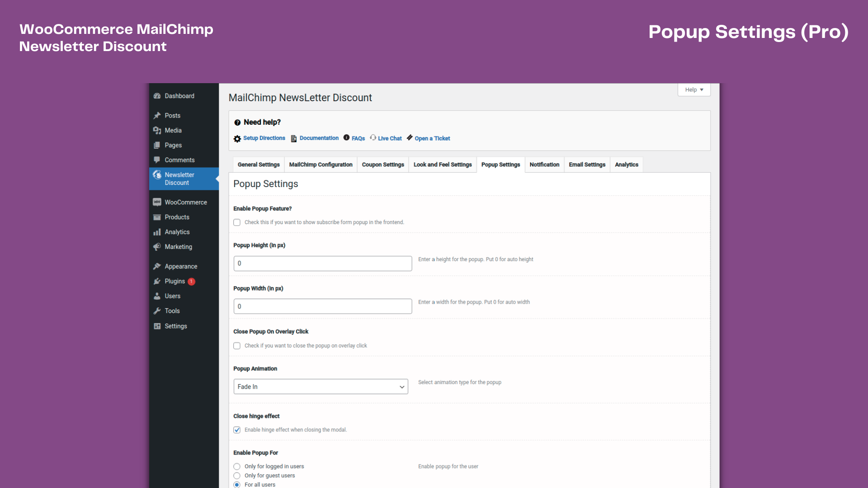Click the Open a Ticket link
Viewport: 868px width, 488px height.
click(x=432, y=139)
